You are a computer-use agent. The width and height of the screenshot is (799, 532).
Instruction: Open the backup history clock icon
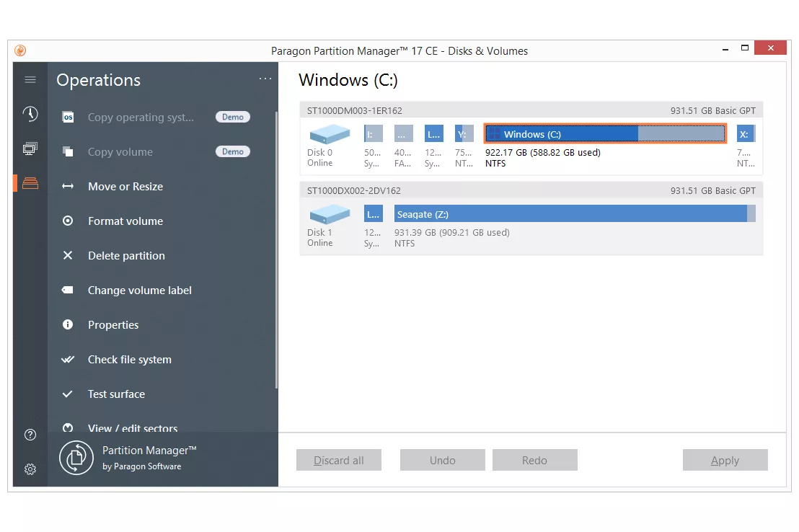point(30,114)
